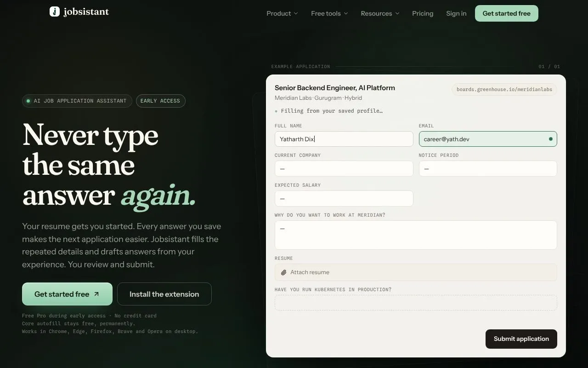Click the Attach resume field

(x=416, y=272)
